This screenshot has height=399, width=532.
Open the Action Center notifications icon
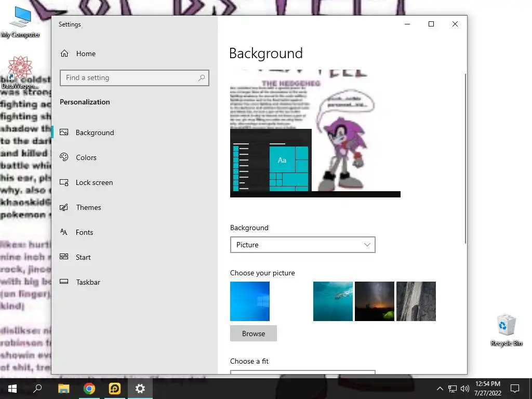click(x=515, y=389)
